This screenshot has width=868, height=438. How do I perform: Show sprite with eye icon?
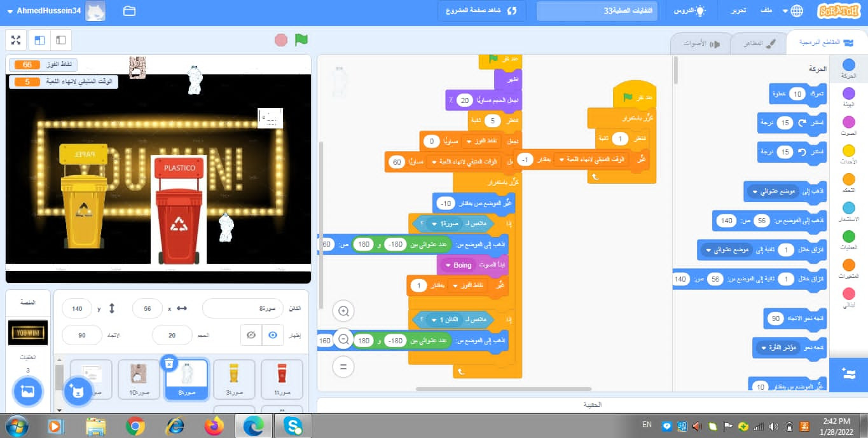pos(273,335)
